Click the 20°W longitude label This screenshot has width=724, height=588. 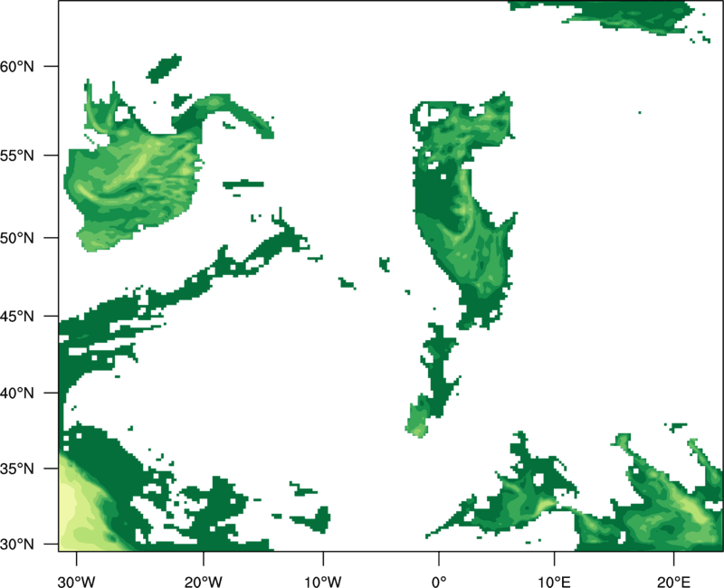tap(203, 582)
